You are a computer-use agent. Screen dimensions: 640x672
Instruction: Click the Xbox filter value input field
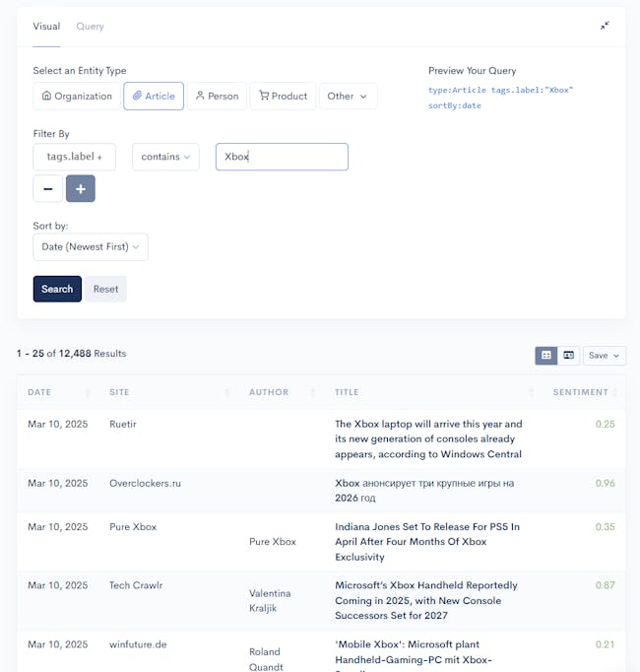pos(282,157)
